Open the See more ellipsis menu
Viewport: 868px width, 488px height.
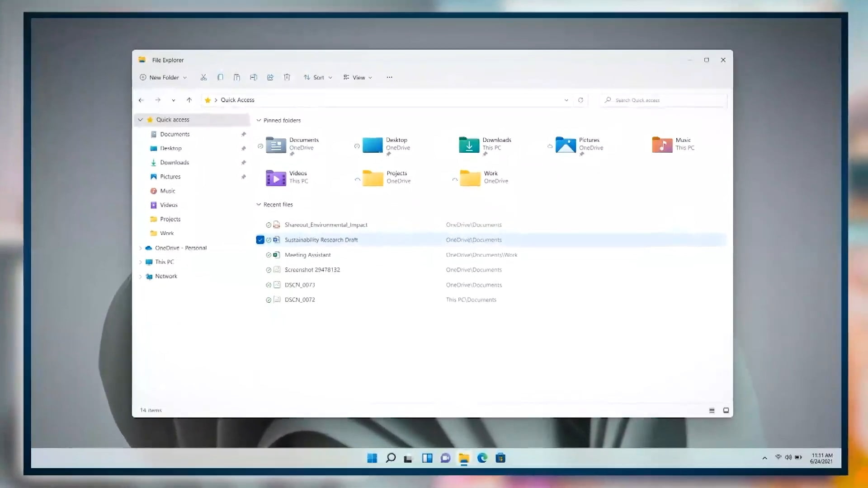pos(389,77)
